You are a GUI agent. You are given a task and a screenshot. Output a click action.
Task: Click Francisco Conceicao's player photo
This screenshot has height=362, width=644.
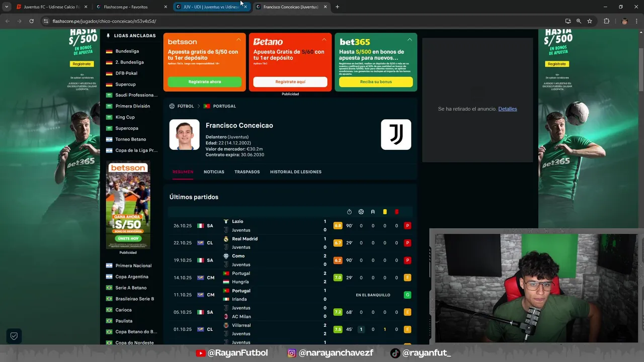[x=184, y=135]
